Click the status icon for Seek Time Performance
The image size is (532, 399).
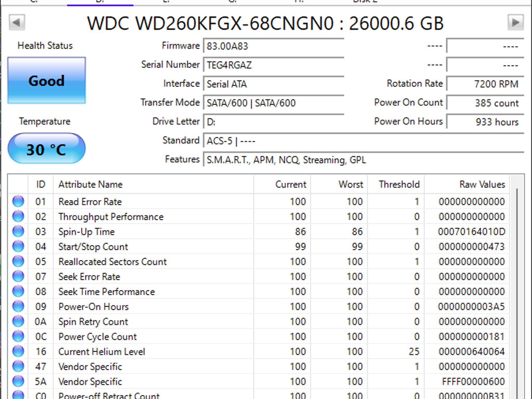[x=18, y=291]
